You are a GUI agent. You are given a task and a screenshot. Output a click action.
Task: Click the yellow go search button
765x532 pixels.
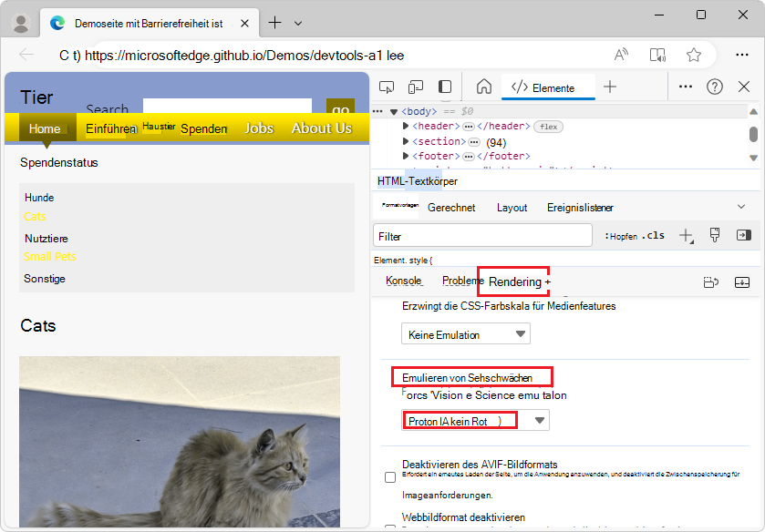coord(339,109)
